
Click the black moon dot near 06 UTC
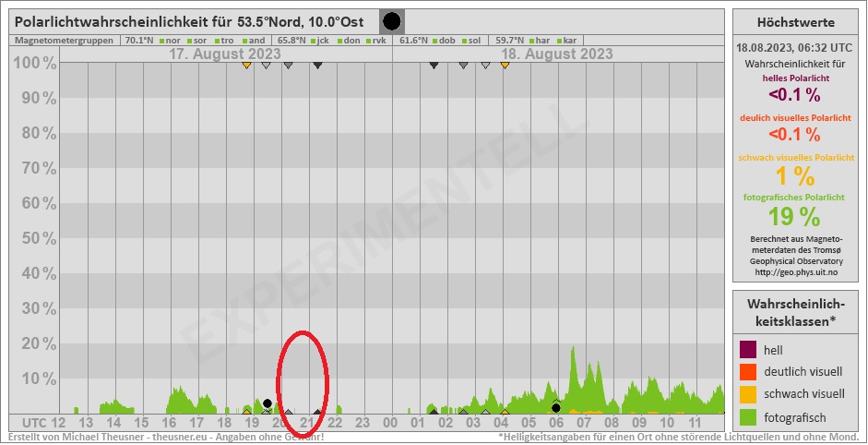pos(555,407)
